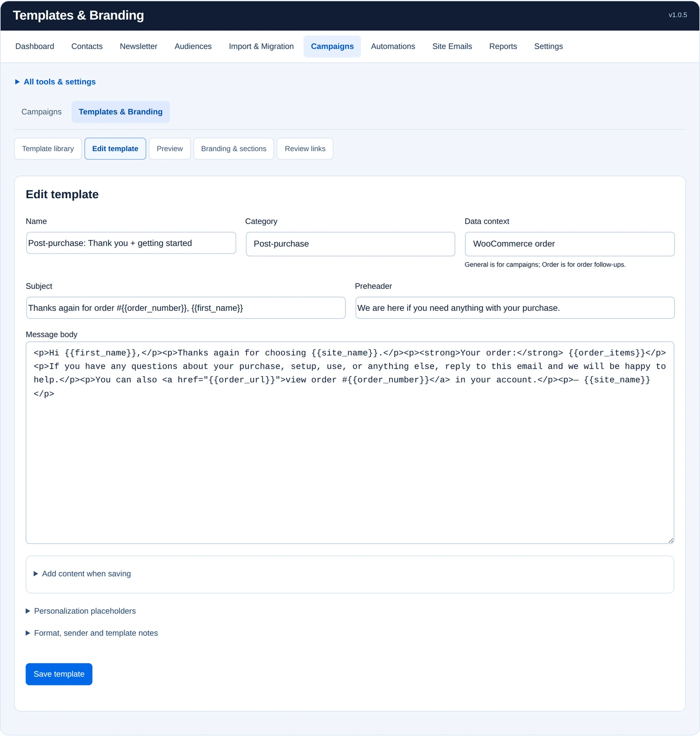Expand All tools & settings section

coord(55,82)
